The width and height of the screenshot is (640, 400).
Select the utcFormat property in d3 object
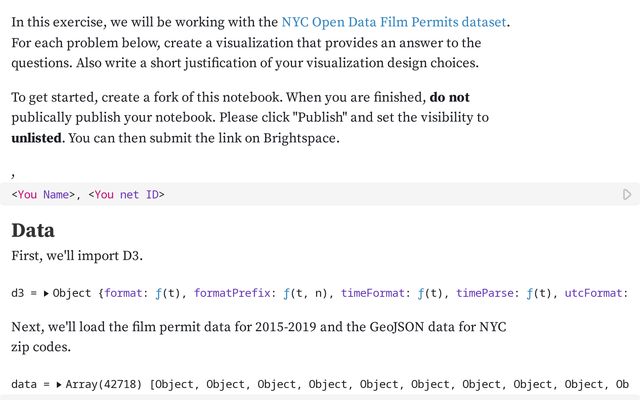tap(593, 293)
